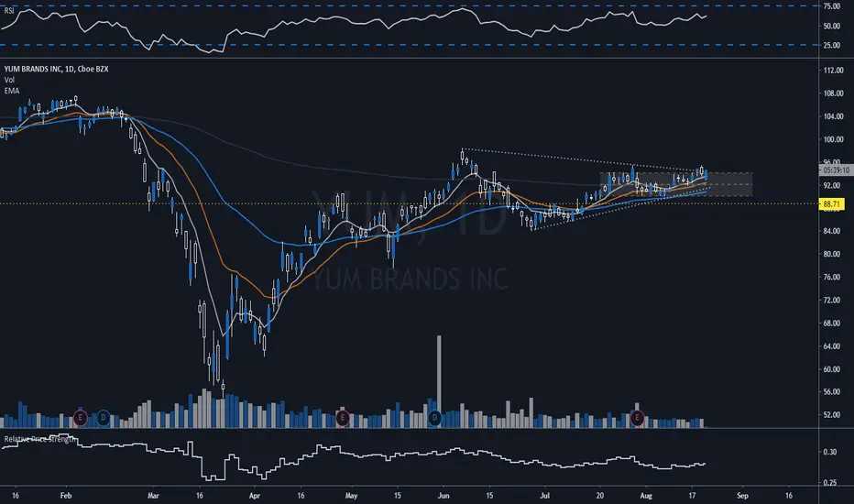
Task: Click the Feb label on time axis
Action: click(66, 496)
